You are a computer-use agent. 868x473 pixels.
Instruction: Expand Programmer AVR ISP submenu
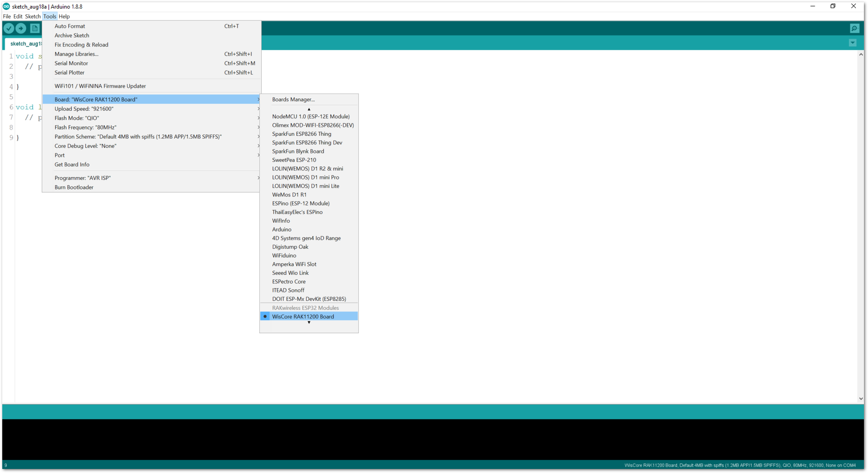[x=151, y=178]
